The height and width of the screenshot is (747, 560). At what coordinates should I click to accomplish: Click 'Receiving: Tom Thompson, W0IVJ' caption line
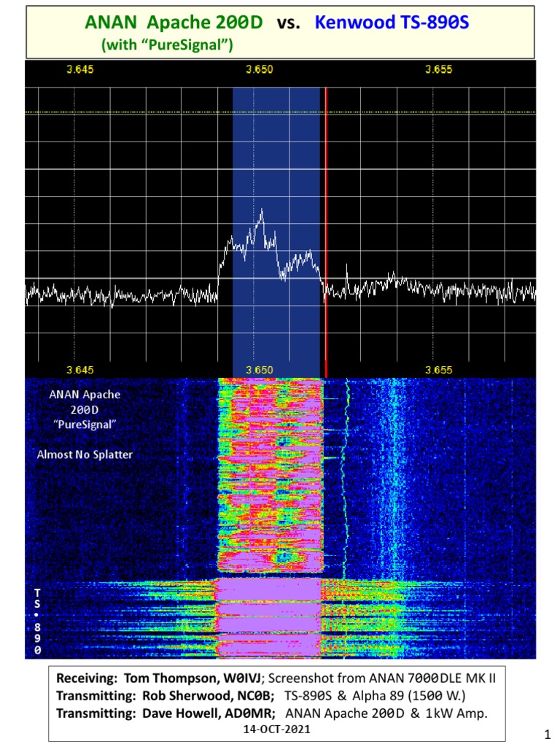276,678
